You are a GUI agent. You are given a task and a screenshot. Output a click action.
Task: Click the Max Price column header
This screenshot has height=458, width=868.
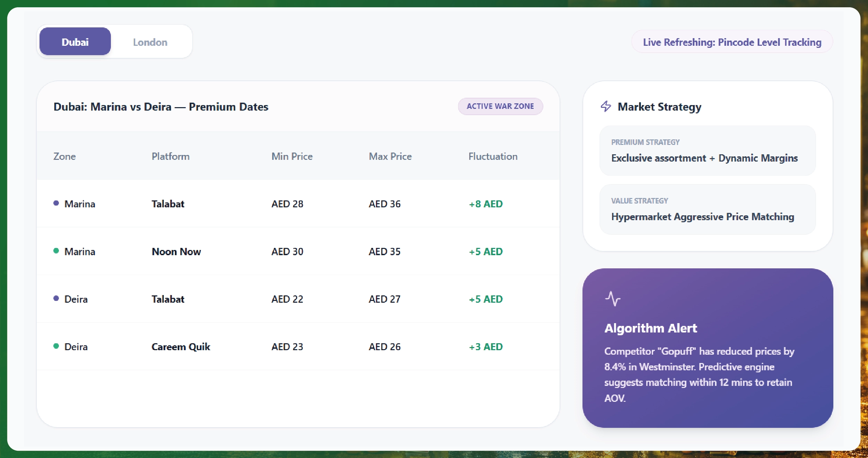pos(390,156)
